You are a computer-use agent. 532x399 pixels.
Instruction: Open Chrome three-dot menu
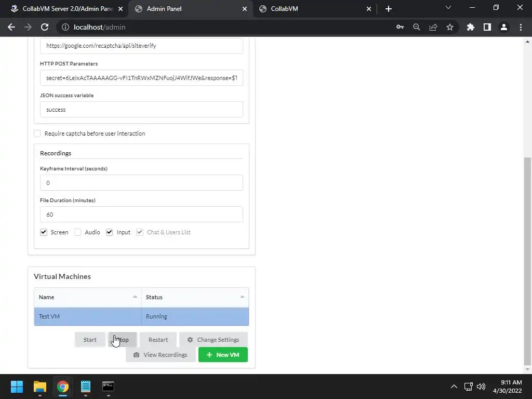coord(521,27)
